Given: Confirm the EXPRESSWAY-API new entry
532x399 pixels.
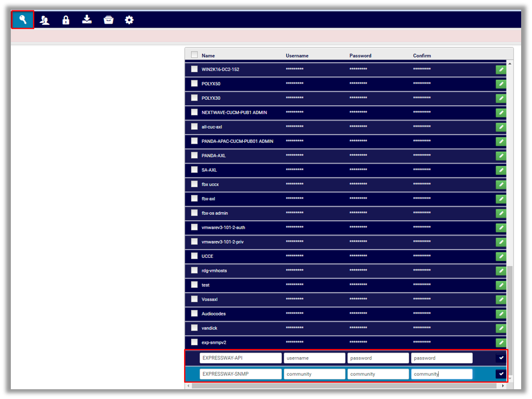Looking at the screenshot, I should [501, 358].
